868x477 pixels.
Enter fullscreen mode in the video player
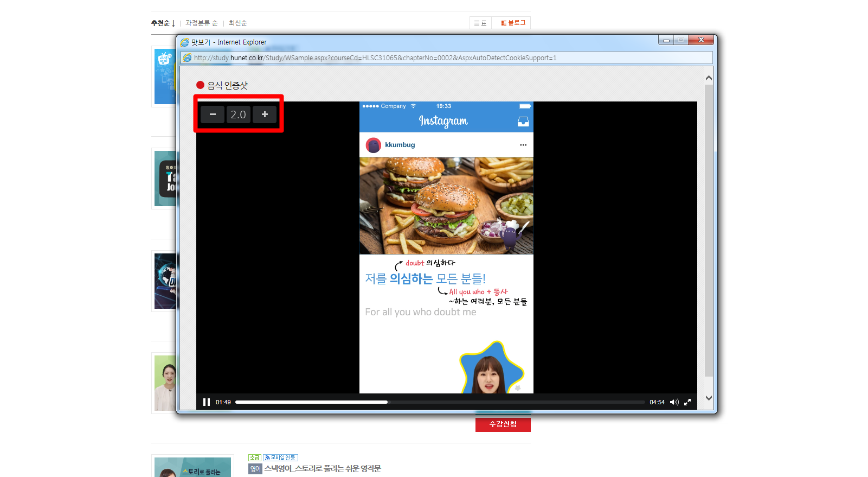(x=687, y=402)
